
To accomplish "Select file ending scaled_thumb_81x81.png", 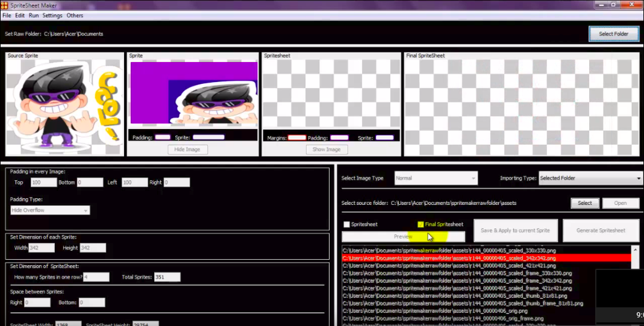I will [455, 296].
